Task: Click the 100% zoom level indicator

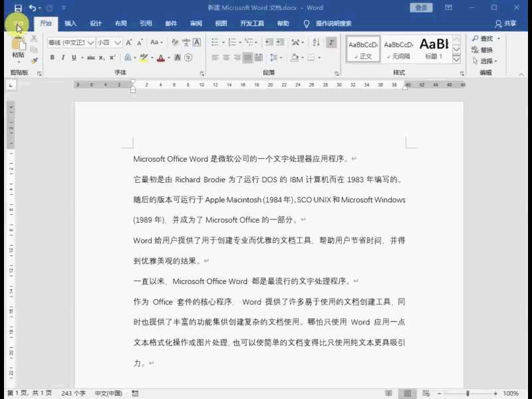Action: [510, 393]
